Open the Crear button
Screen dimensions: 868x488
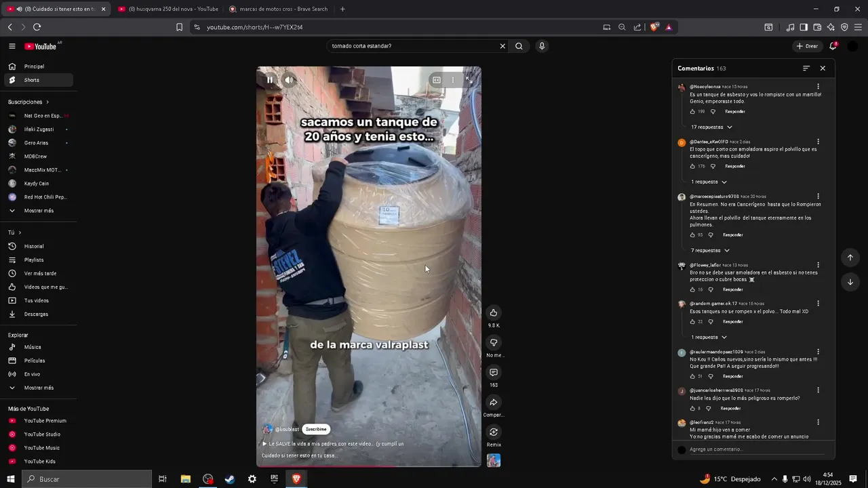coord(807,46)
